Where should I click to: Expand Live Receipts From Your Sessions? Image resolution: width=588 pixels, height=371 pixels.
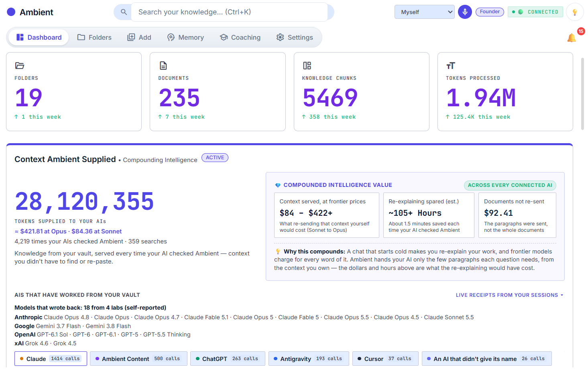[509, 295]
